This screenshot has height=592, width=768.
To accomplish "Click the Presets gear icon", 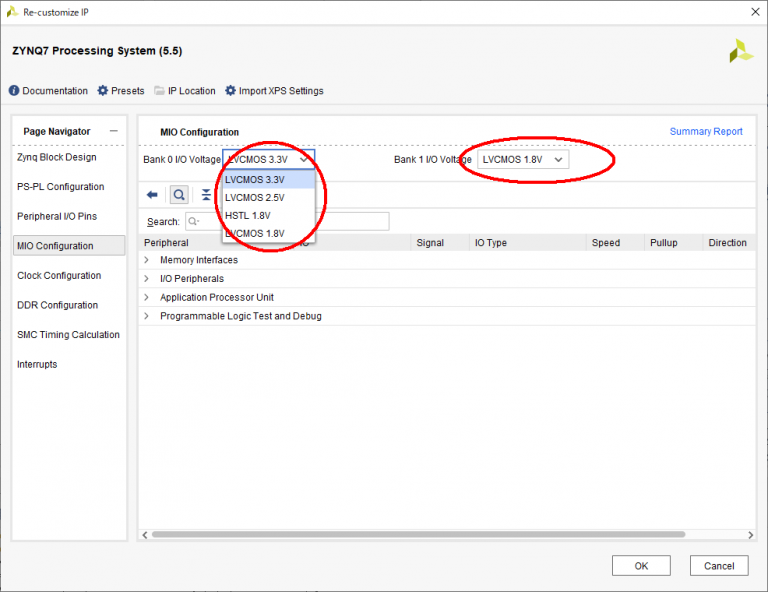I will pos(103,91).
